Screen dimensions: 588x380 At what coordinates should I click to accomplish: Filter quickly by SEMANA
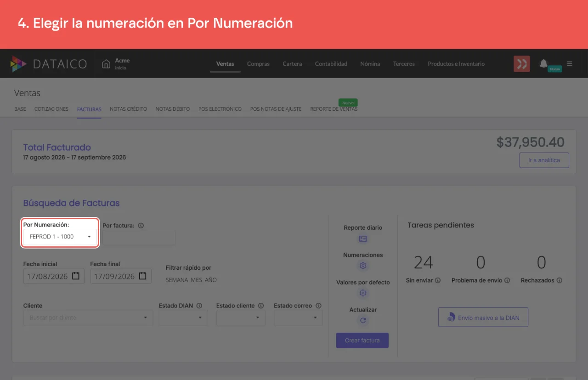[x=176, y=280]
